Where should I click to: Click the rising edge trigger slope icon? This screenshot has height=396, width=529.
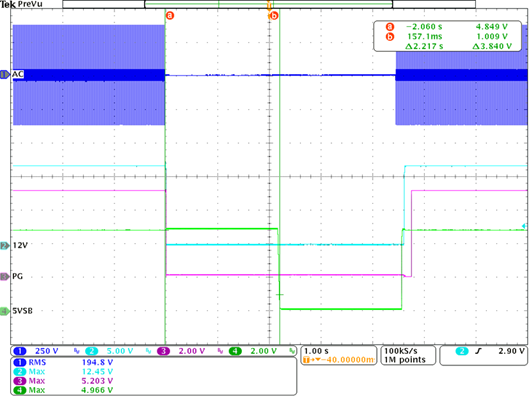click(x=478, y=351)
